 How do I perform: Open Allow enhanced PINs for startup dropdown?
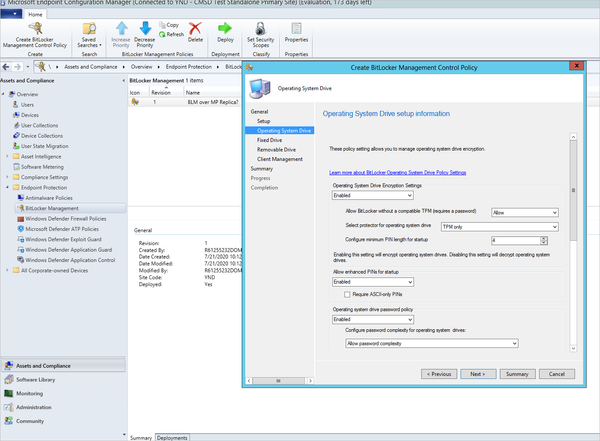click(373, 282)
